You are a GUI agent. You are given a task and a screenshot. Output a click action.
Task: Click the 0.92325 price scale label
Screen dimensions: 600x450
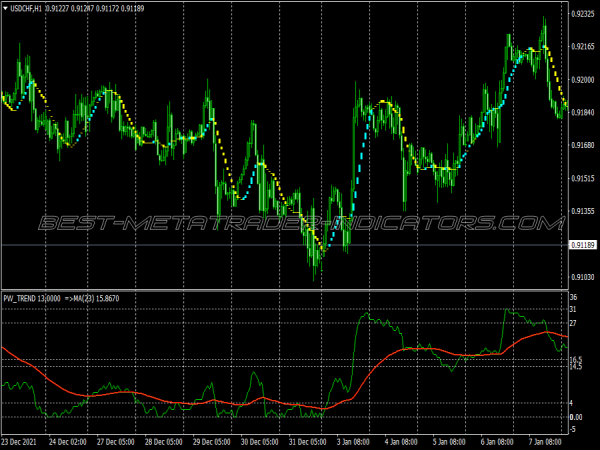pyautogui.click(x=583, y=14)
